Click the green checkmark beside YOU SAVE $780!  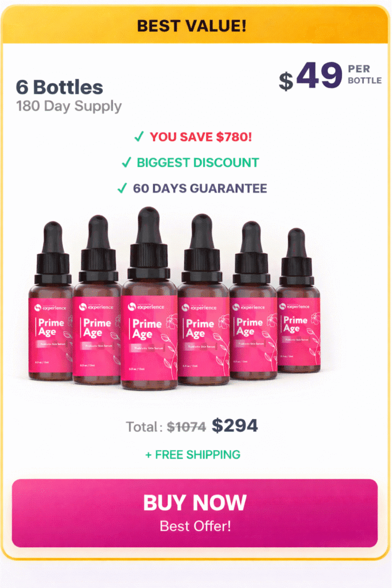pyautogui.click(x=139, y=137)
